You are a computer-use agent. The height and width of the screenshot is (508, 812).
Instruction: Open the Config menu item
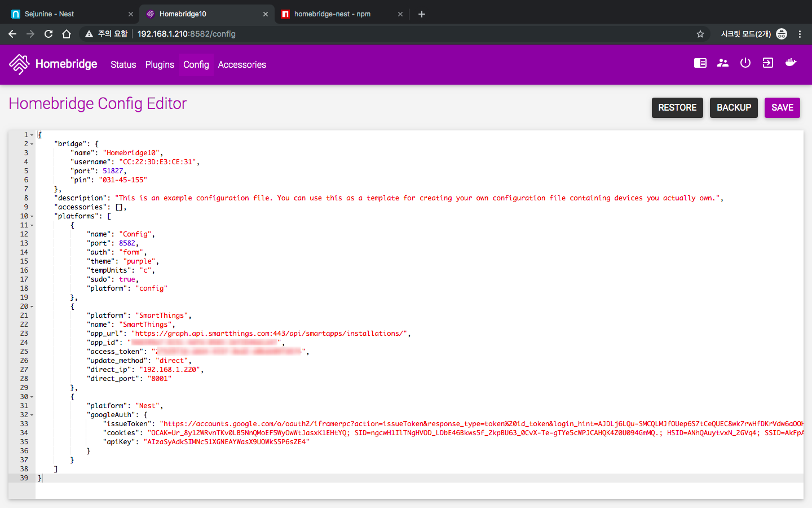[x=196, y=64]
